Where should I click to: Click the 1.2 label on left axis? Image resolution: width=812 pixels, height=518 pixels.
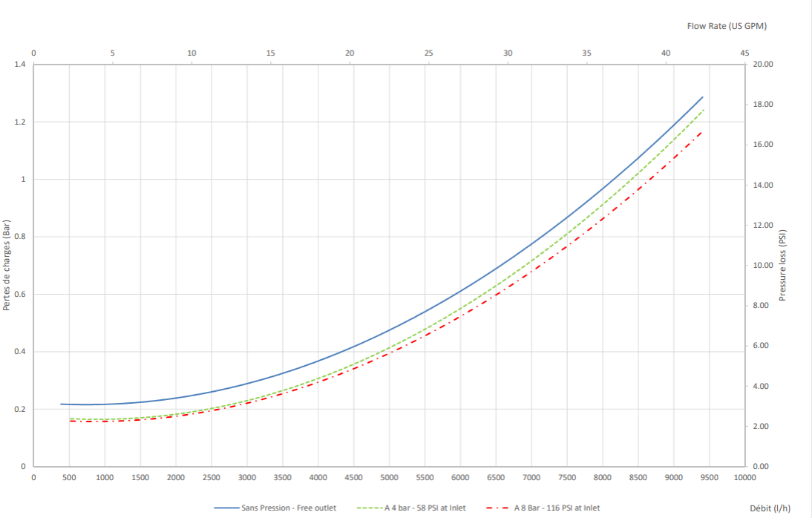20,122
